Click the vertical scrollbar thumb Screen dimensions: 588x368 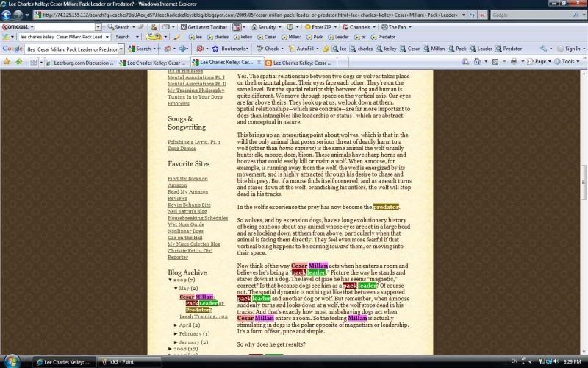584,182
